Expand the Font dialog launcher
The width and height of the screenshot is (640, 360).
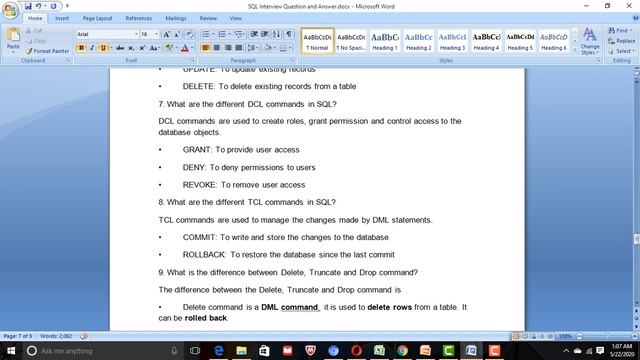(193, 60)
